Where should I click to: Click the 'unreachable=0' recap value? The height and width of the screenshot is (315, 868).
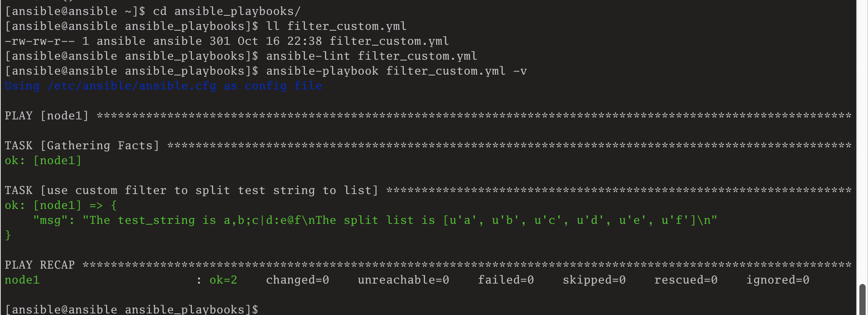click(x=403, y=280)
